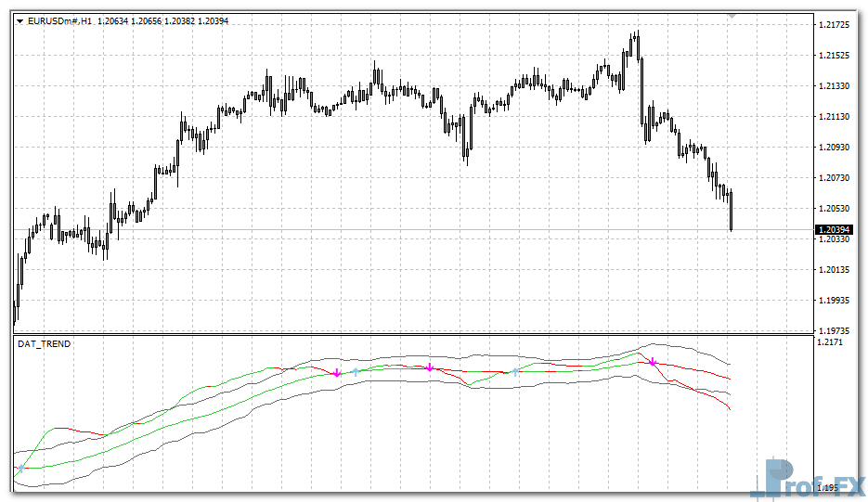Viewport: 868px width, 502px height.
Task: Click the last candlestick on the chart
Action: (x=732, y=212)
